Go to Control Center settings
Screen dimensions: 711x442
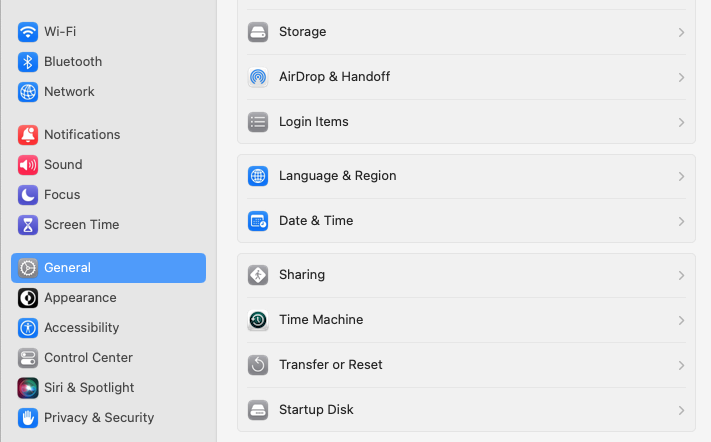pos(88,358)
